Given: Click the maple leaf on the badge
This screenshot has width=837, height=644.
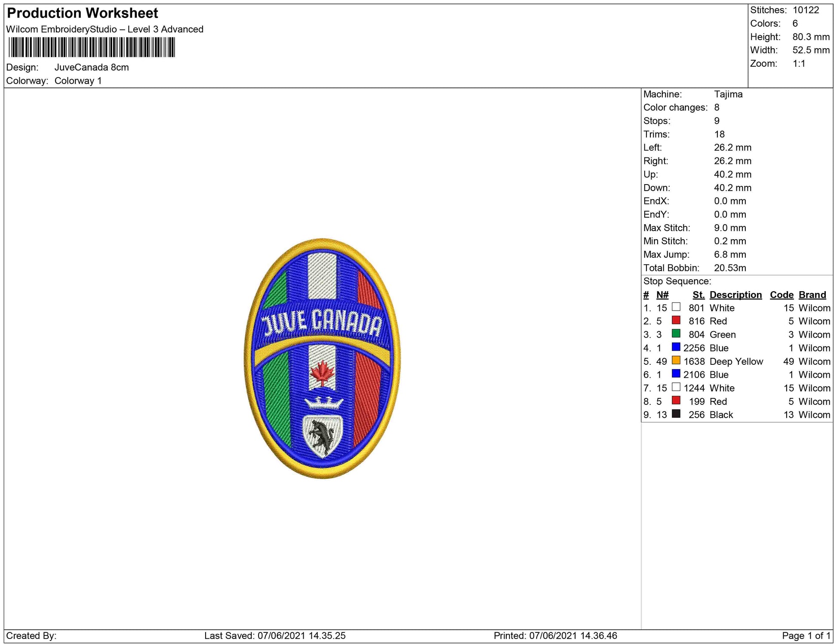Looking at the screenshot, I should point(322,373).
